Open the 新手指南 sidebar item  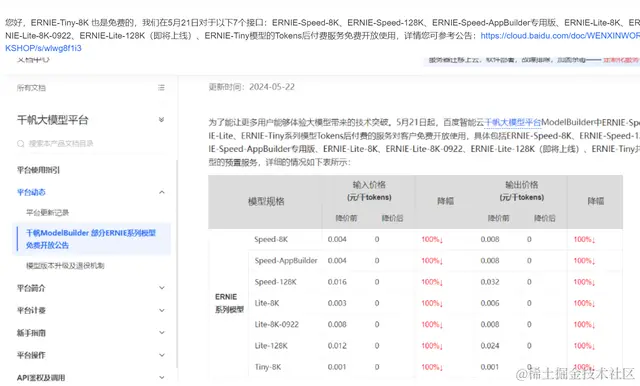pos(31,333)
